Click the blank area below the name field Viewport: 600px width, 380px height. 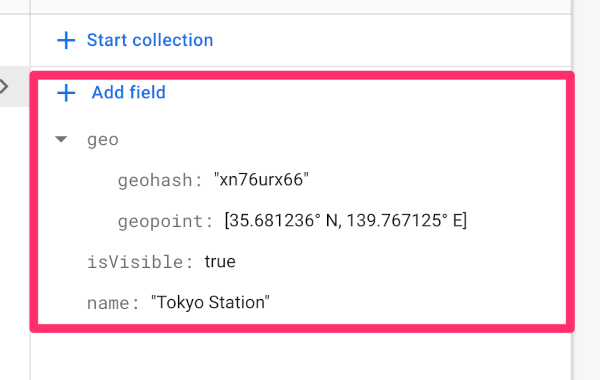pos(301,356)
